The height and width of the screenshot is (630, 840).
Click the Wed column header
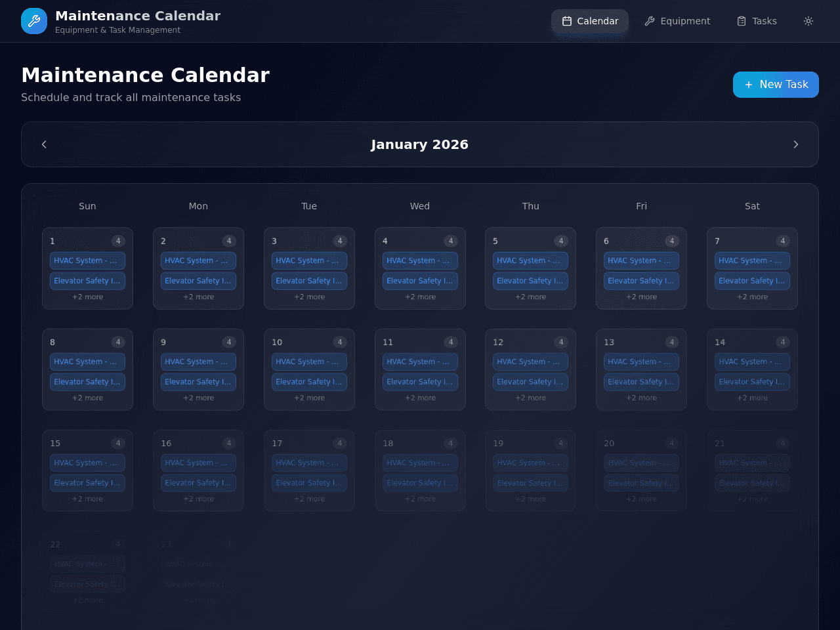420,206
